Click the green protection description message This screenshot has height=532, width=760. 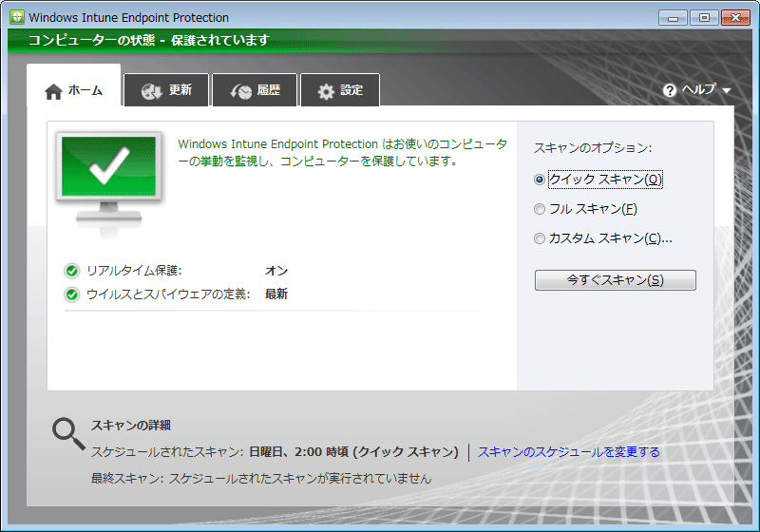(342, 152)
